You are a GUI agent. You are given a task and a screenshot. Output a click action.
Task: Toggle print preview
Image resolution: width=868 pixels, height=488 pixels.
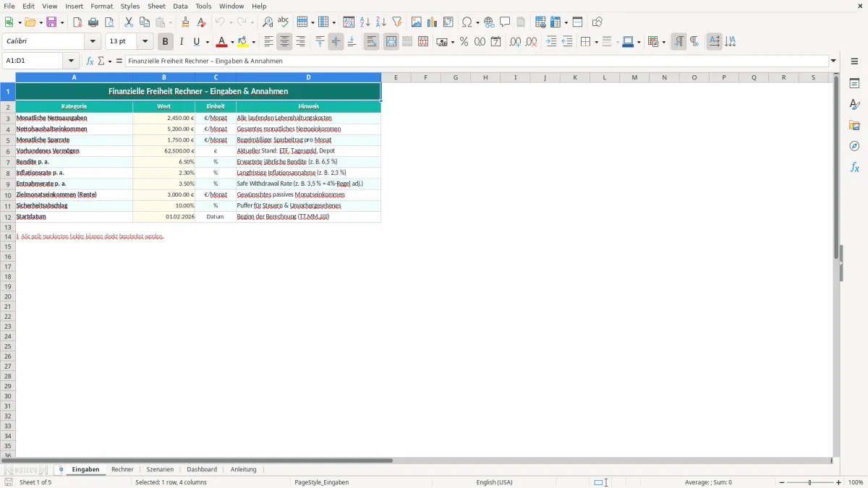click(109, 22)
